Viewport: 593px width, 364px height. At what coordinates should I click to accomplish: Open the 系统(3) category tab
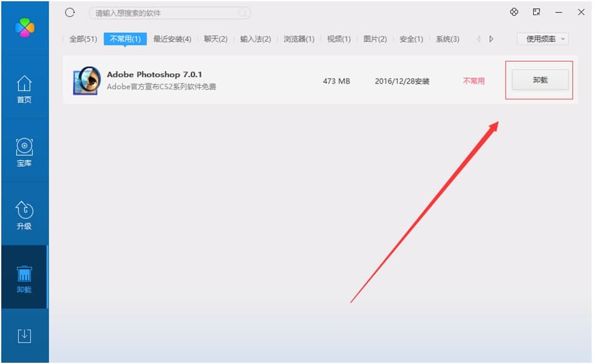pos(448,39)
